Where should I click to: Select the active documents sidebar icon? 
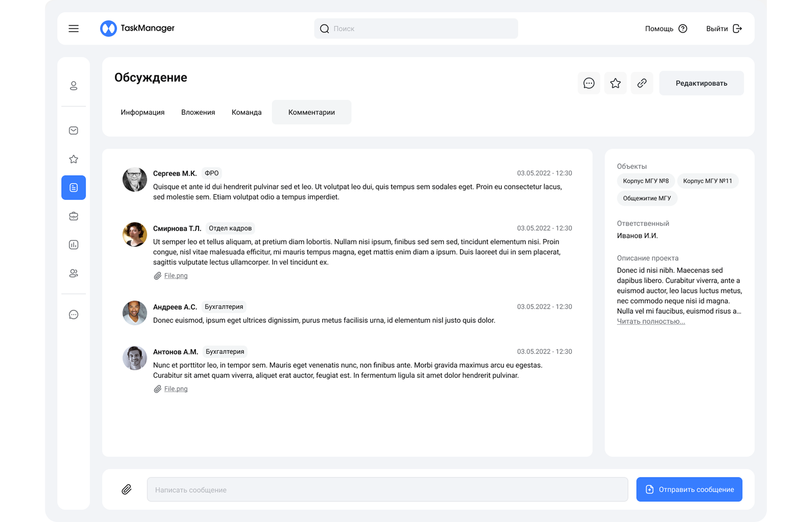click(x=74, y=187)
